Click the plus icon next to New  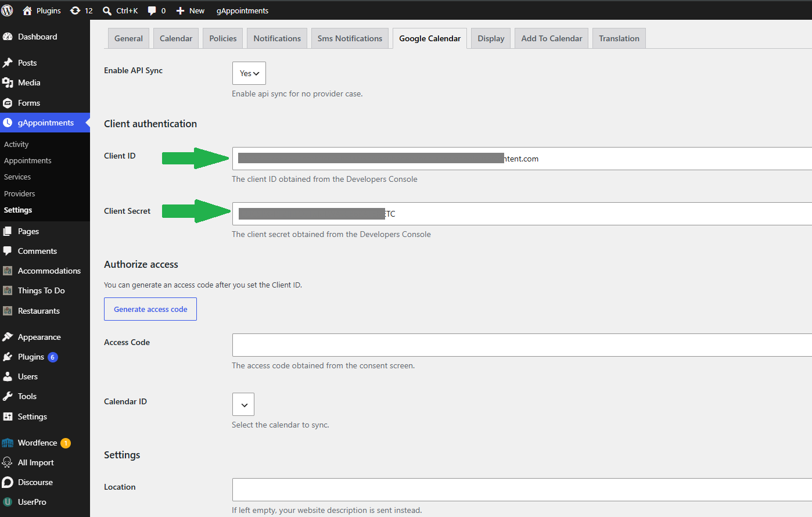click(x=180, y=10)
